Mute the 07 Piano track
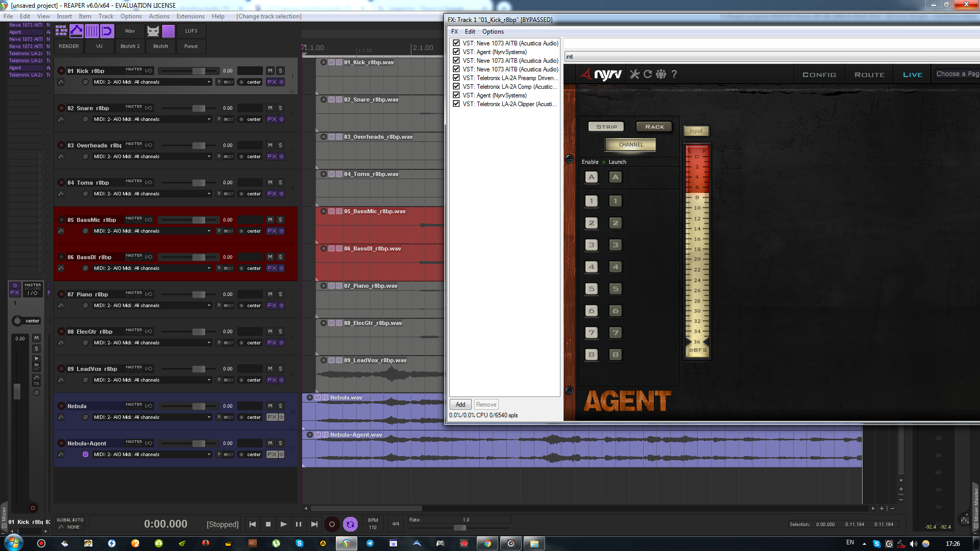This screenshot has width=980, height=551. click(270, 294)
